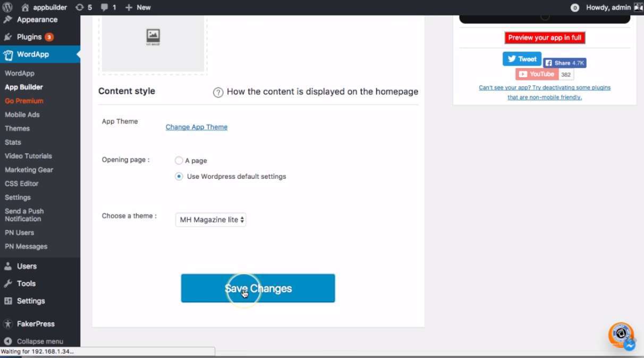Open the Messenger chat bubble icon
This screenshot has height=358, width=644.
pos(630,345)
